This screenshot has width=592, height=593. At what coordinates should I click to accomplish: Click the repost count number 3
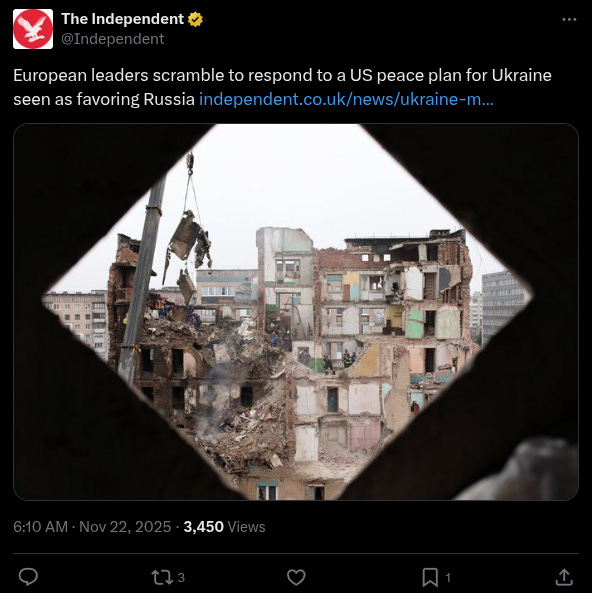[x=181, y=577]
